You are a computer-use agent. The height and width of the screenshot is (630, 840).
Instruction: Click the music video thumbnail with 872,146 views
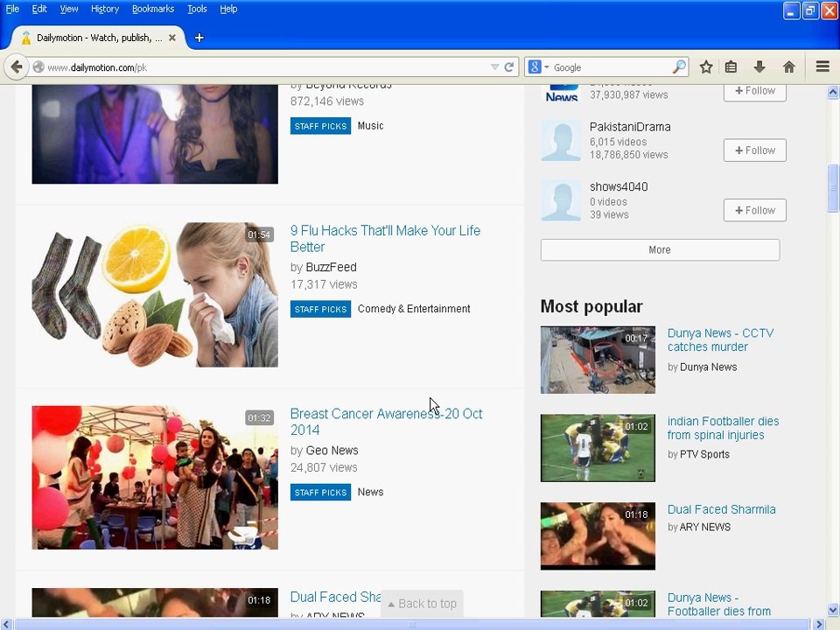point(155,134)
